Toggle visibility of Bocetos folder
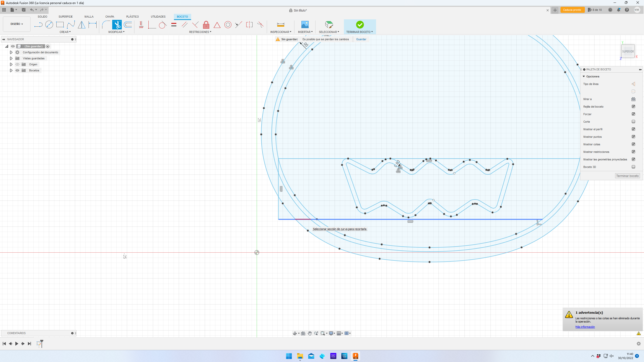The width and height of the screenshot is (644, 362). pos(17,70)
